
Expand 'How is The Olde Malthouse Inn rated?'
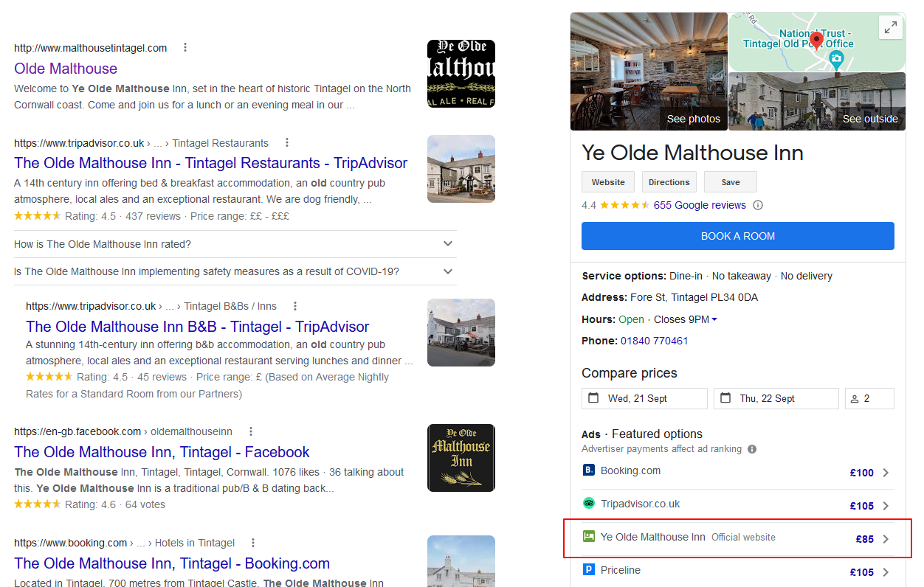coord(235,244)
